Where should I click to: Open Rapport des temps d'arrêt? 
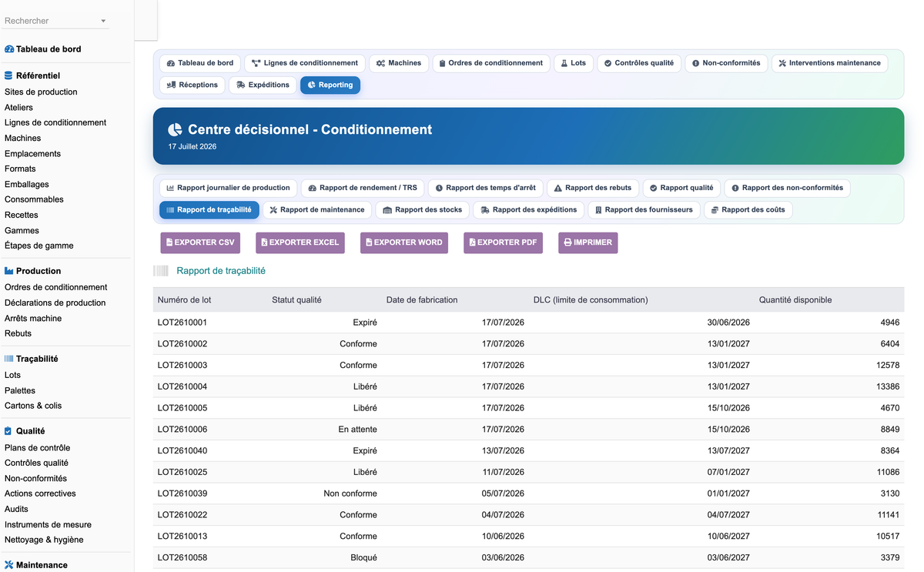[486, 188]
